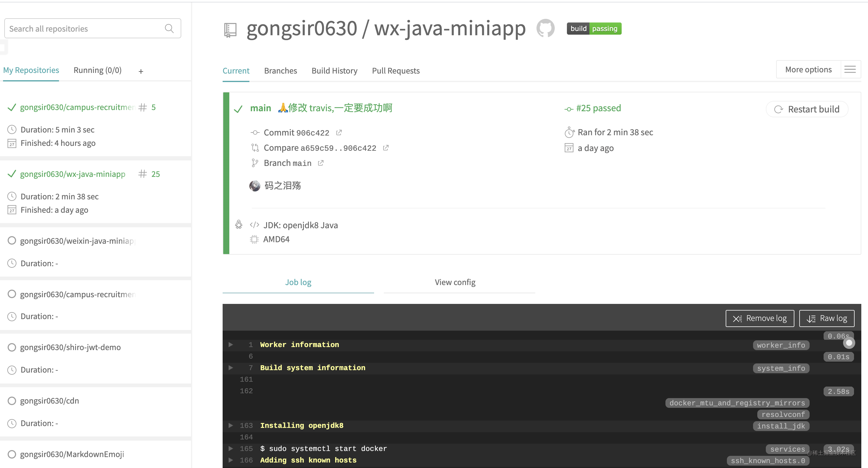Open gongsir0630/shiro-jwt-demo repository
The width and height of the screenshot is (868, 468).
70,347
